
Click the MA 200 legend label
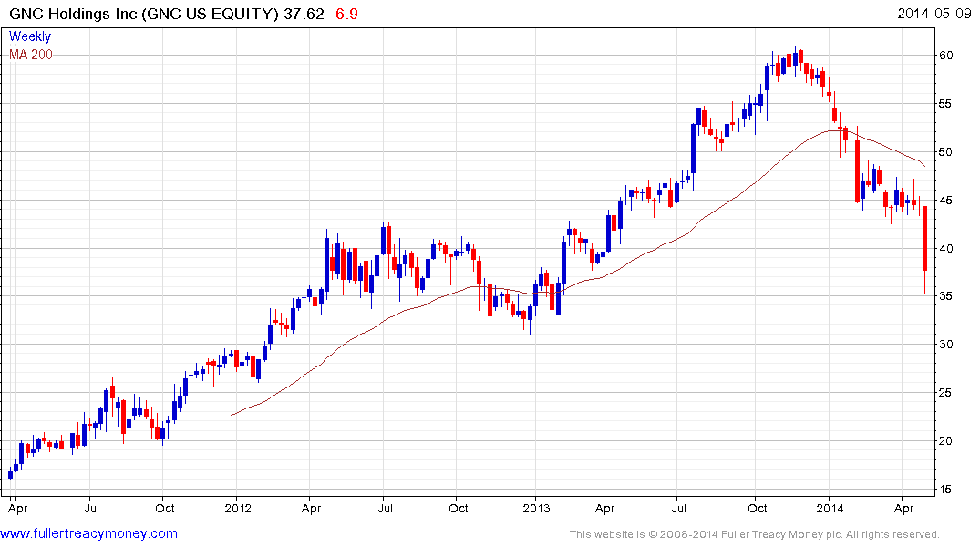click(31, 55)
